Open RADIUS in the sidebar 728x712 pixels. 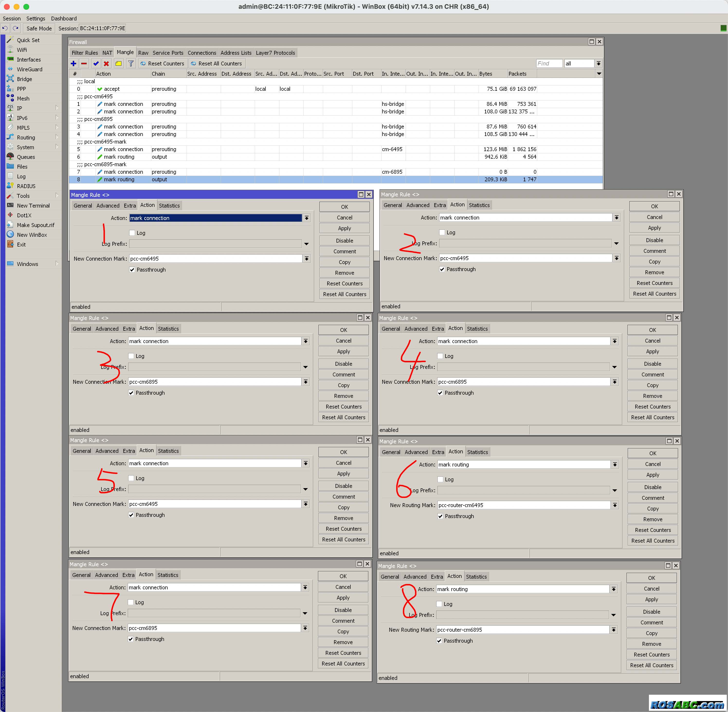click(x=26, y=186)
